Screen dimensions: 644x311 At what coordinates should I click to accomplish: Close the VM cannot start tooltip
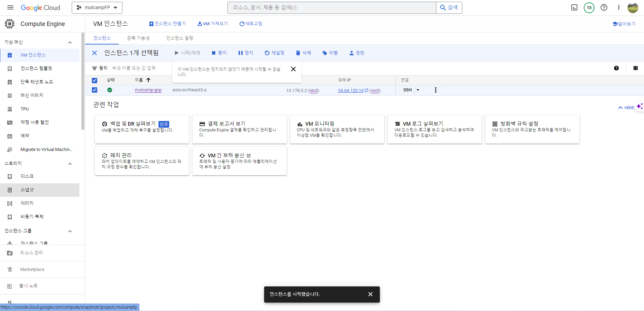pyautogui.click(x=293, y=69)
